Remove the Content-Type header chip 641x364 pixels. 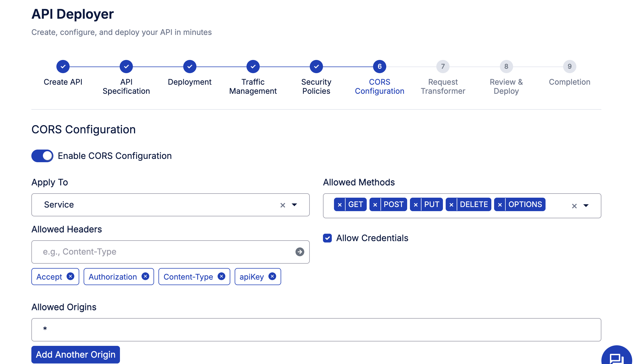pos(221,276)
